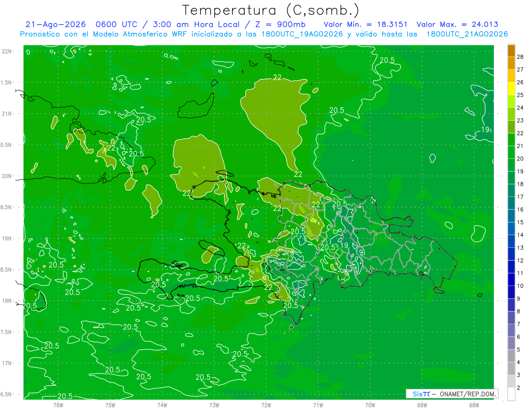Click the 'Temperatura (C,somb.)' map title
Screen dimensions: 532x411
(x=271, y=11)
